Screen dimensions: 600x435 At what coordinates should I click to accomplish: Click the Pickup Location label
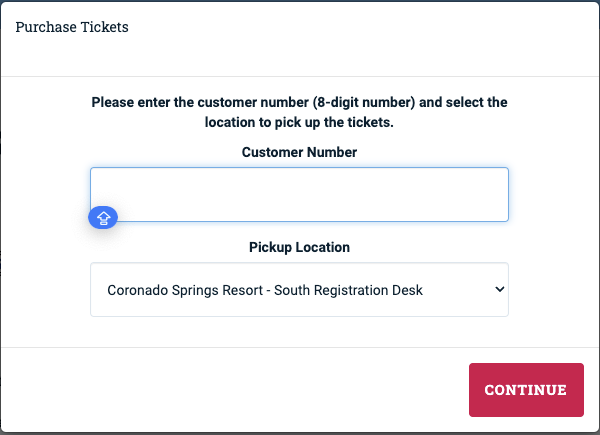coord(299,247)
